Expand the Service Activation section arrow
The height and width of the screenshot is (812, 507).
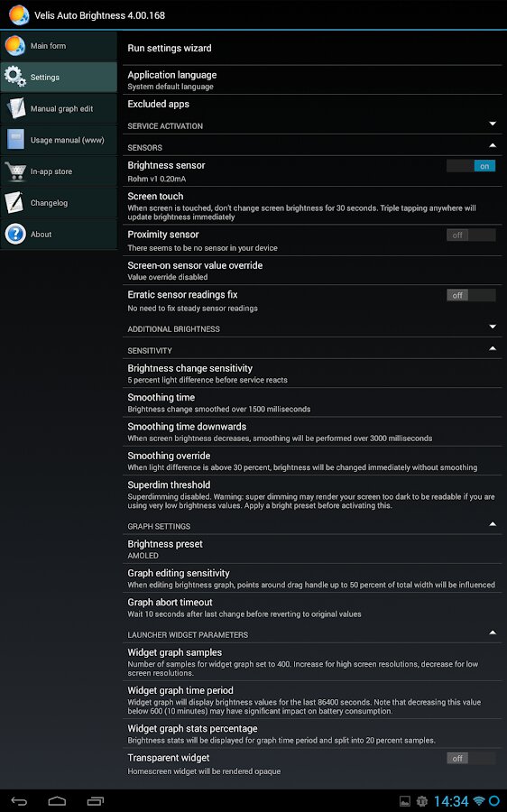coord(493,124)
